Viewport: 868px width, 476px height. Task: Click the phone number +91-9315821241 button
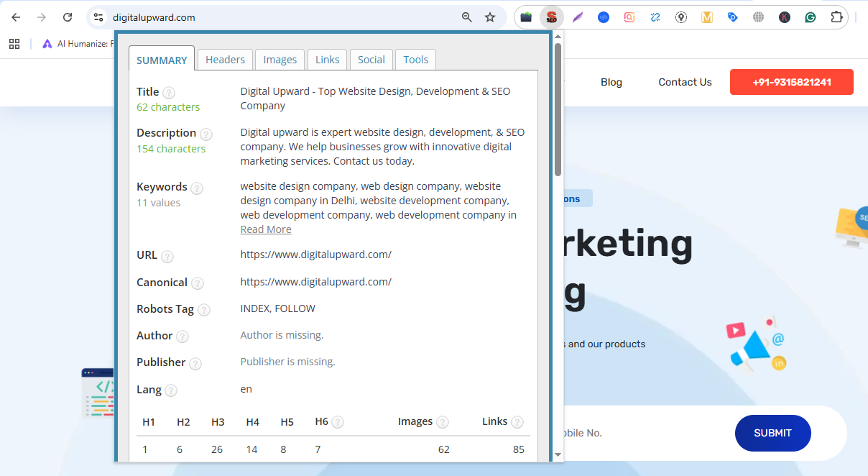pyautogui.click(x=791, y=82)
